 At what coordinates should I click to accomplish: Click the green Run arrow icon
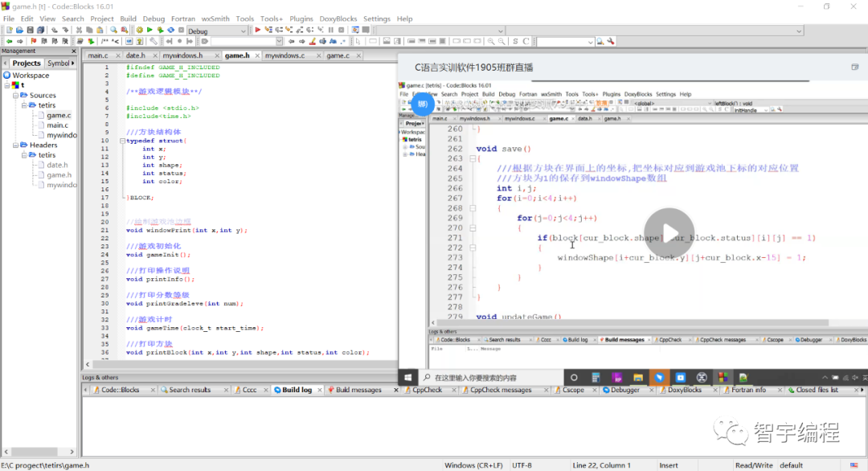(149, 31)
